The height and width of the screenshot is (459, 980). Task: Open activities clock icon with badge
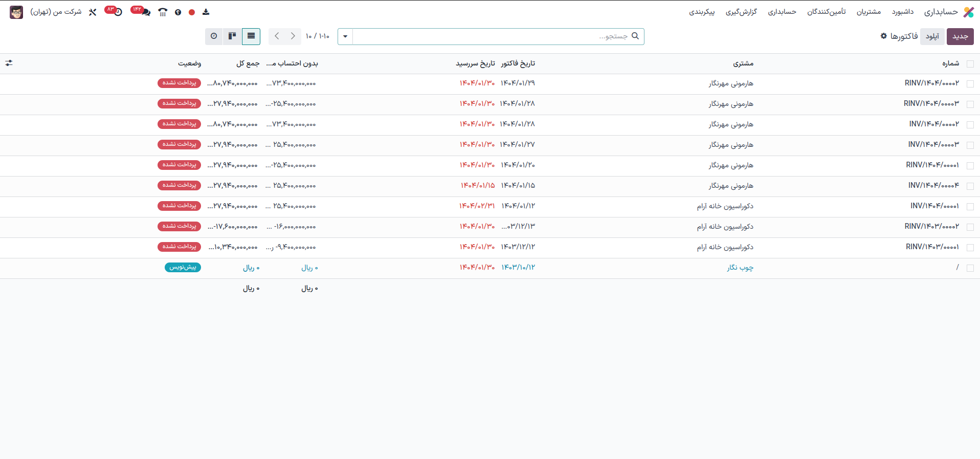pyautogui.click(x=118, y=12)
